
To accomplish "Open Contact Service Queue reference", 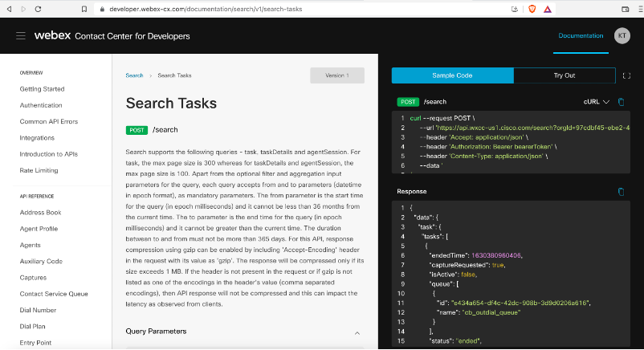I will pyautogui.click(x=54, y=294).
